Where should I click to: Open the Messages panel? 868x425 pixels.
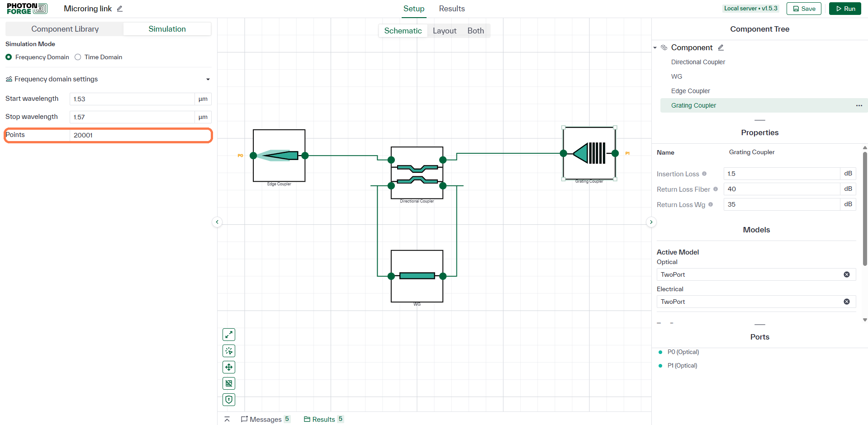pos(266,419)
